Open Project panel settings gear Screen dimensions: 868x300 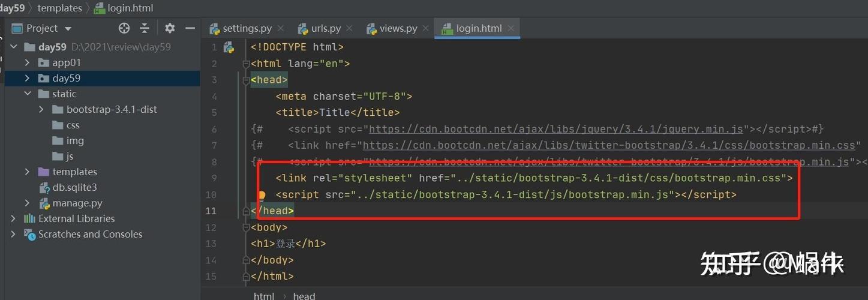coord(170,28)
